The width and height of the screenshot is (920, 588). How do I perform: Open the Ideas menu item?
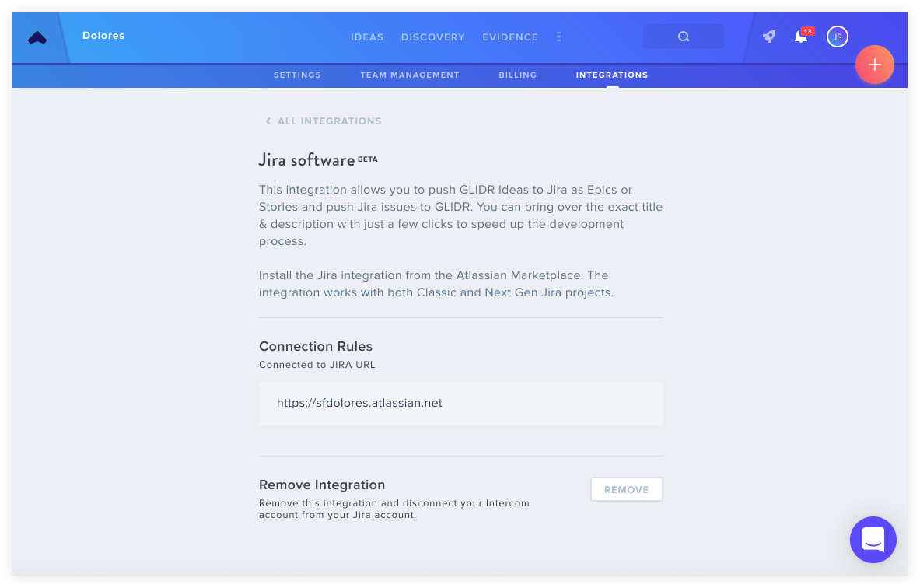pos(367,37)
